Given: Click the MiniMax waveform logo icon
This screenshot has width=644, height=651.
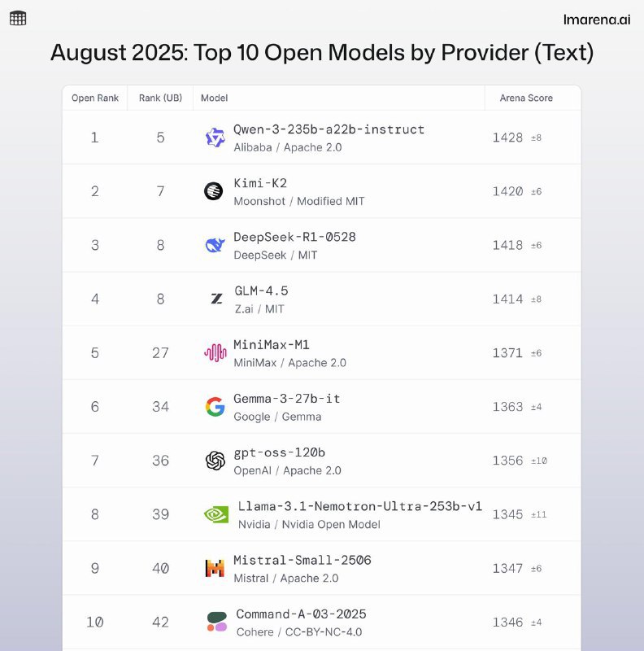Looking at the screenshot, I should tap(215, 352).
